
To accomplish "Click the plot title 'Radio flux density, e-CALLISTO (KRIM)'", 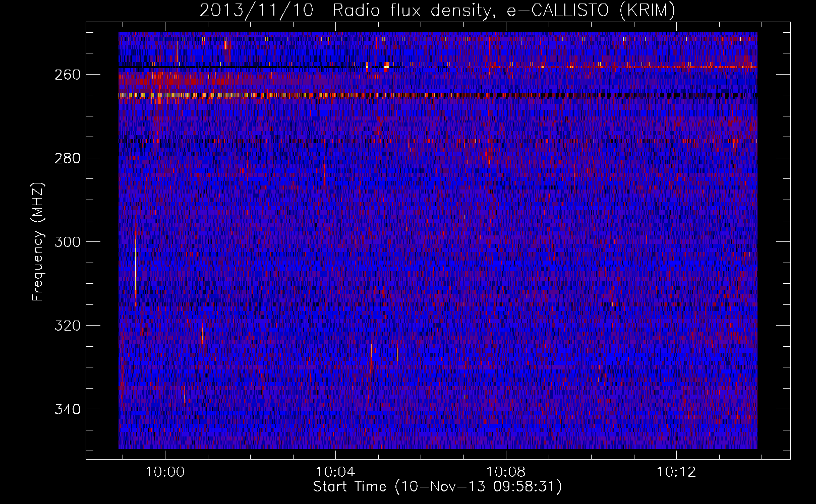I will pos(504,10).
